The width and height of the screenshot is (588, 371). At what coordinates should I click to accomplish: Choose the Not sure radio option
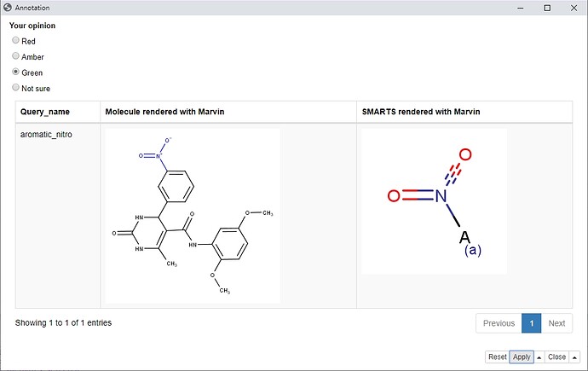[15, 87]
